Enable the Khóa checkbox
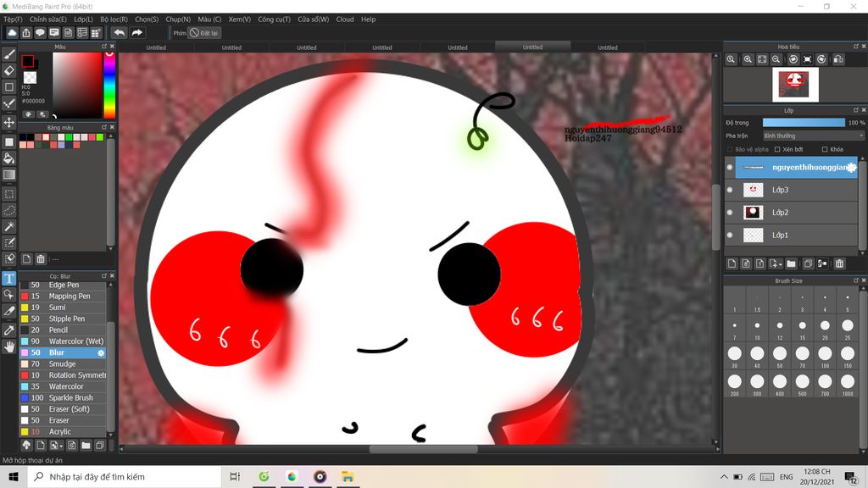 (825, 149)
